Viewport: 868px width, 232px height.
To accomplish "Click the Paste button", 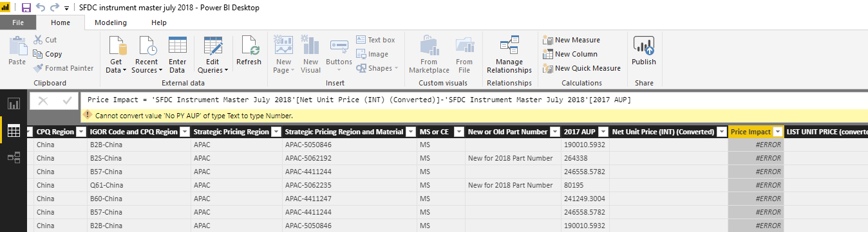I will 17,51.
